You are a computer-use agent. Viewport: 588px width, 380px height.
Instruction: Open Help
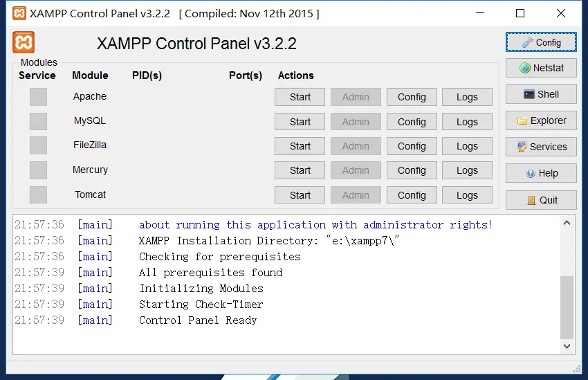[x=541, y=173]
